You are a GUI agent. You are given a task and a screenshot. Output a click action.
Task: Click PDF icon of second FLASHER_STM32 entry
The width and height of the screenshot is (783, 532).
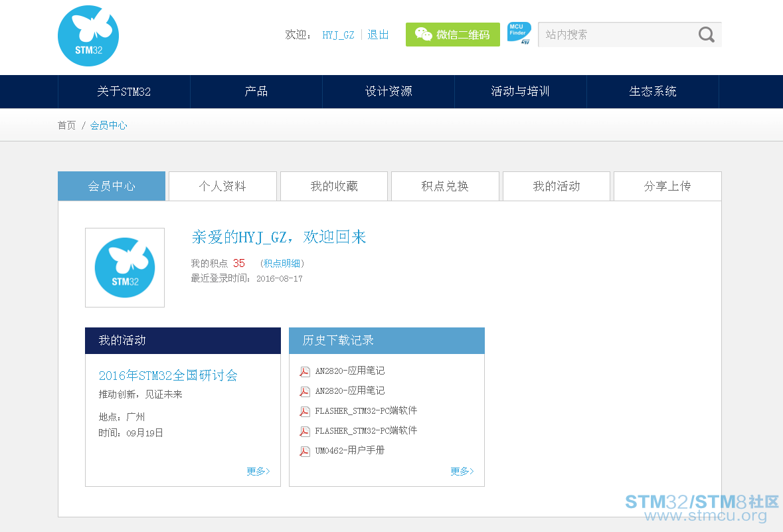click(305, 431)
